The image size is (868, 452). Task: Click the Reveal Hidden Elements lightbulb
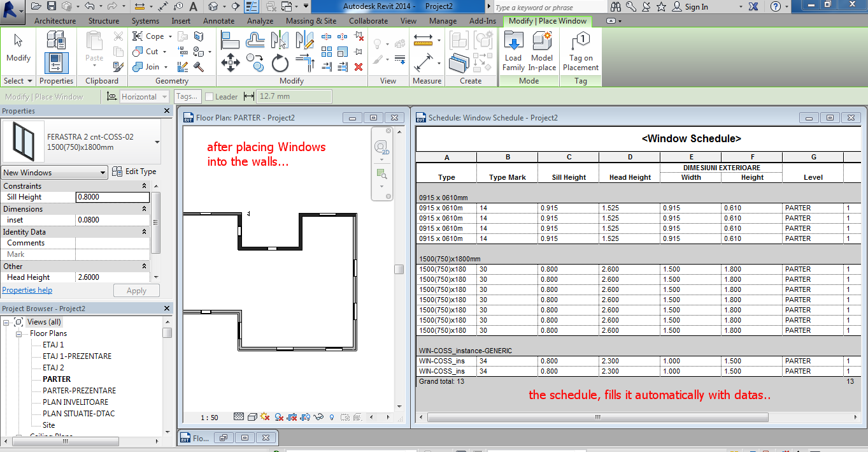[x=332, y=418]
